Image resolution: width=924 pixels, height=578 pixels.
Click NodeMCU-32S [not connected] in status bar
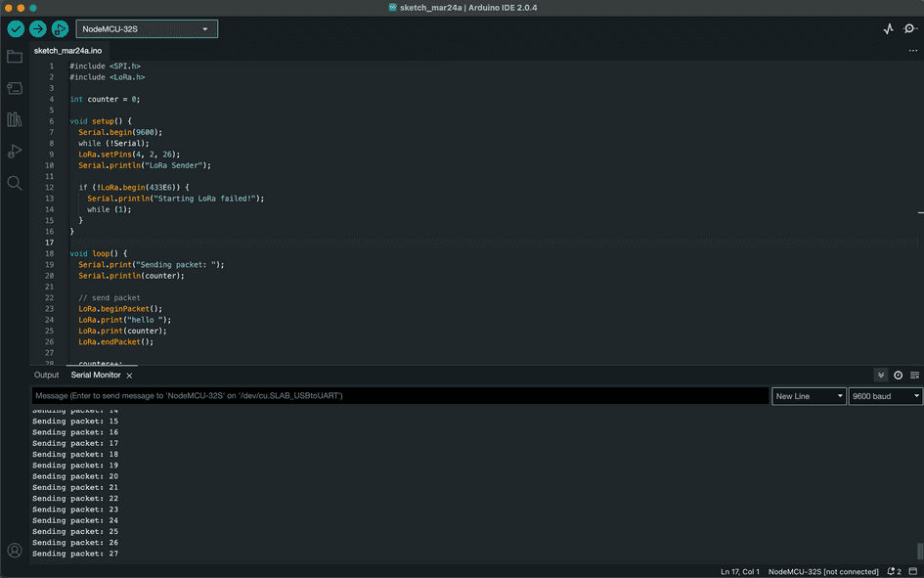[822, 571]
